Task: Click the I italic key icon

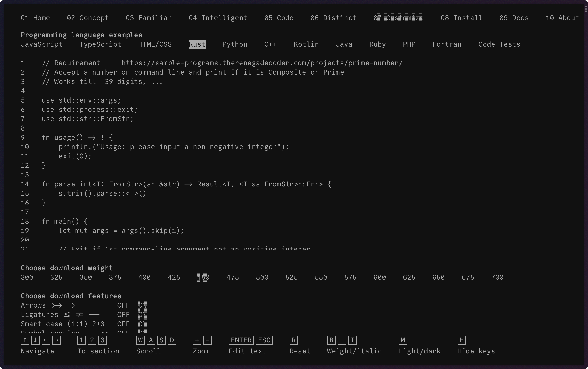Action: click(352, 340)
